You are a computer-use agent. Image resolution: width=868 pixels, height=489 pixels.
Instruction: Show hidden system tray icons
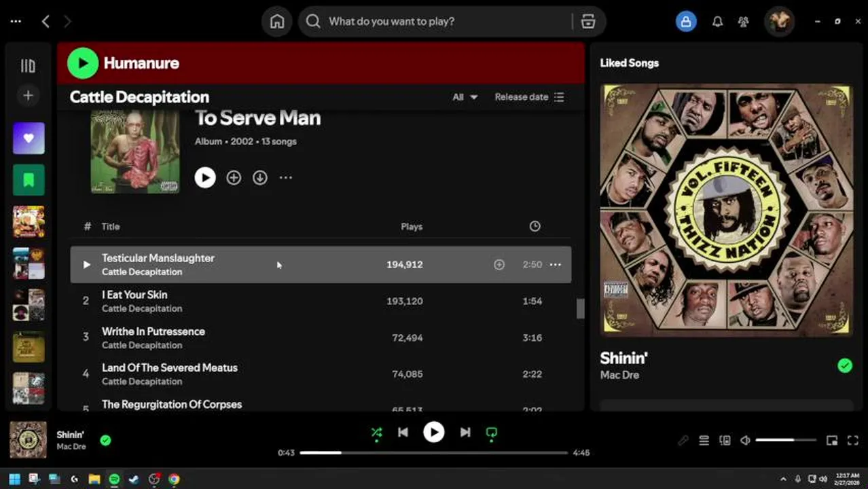[783, 479]
